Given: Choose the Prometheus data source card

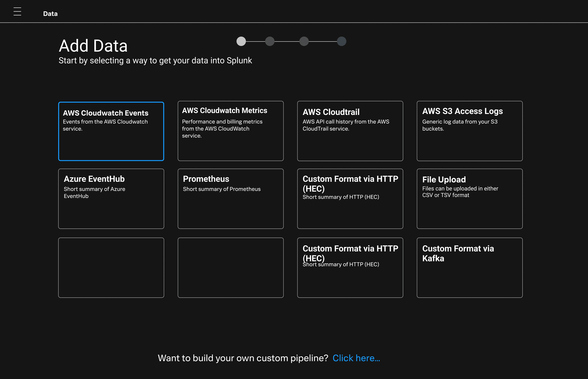Looking at the screenshot, I should click(x=230, y=199).
